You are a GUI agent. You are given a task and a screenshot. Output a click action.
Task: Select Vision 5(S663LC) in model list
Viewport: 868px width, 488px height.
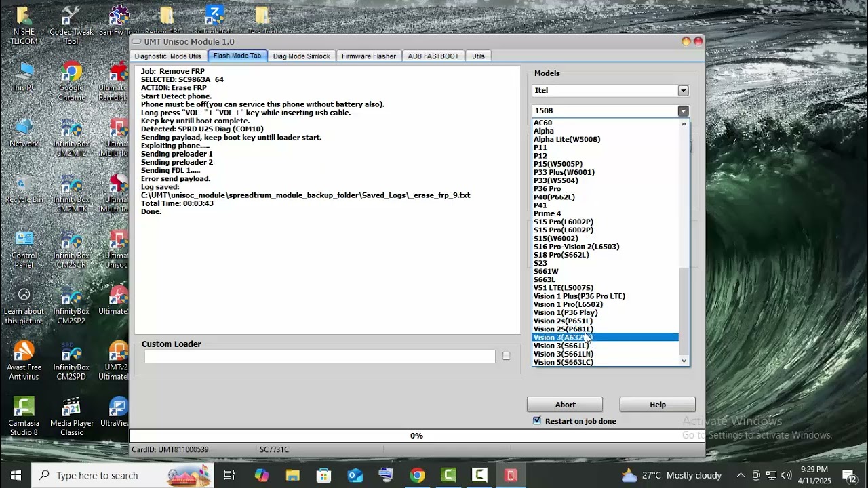[564, 362]
